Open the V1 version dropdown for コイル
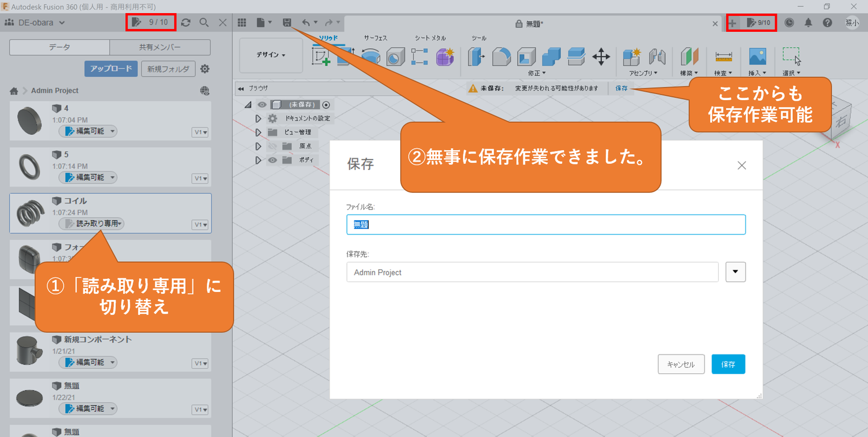 (x=200, y=224)
